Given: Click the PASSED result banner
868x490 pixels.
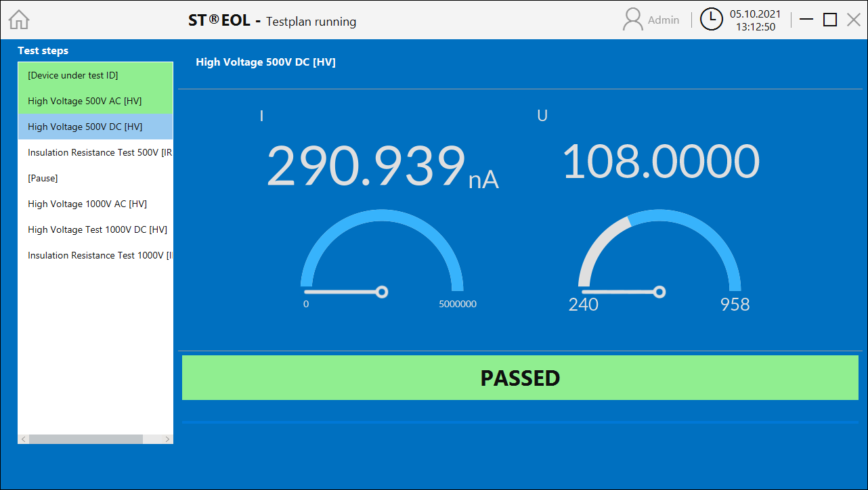Looking at the screenshot, I should 520,378.
